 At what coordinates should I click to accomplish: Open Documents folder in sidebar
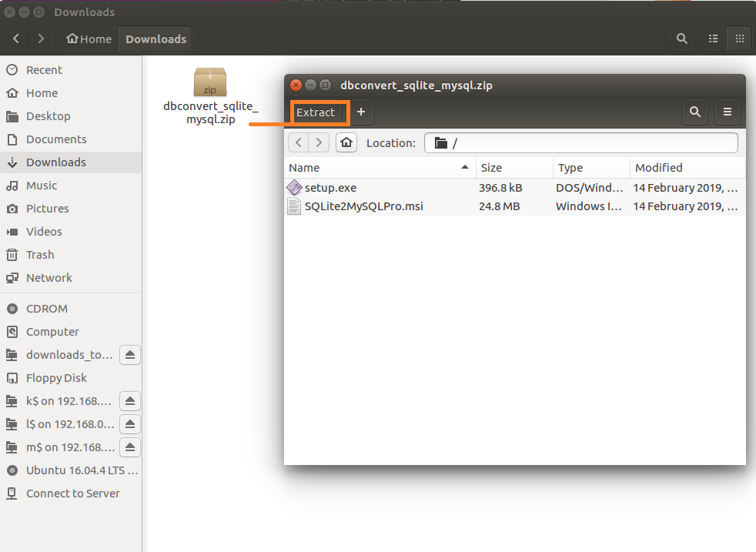(x=71, y=139)
